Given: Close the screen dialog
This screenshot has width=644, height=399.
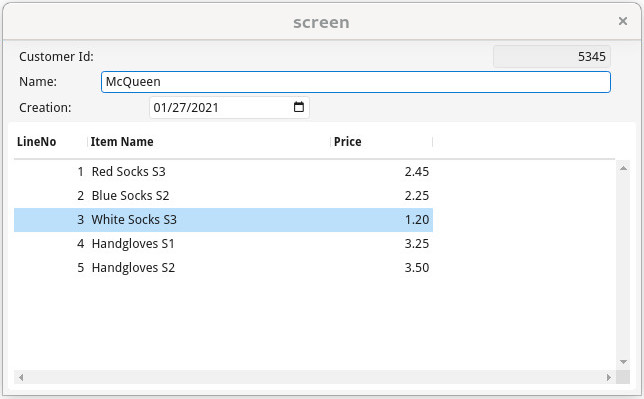Looking at the screenshot, I should [x=623, y=21].
